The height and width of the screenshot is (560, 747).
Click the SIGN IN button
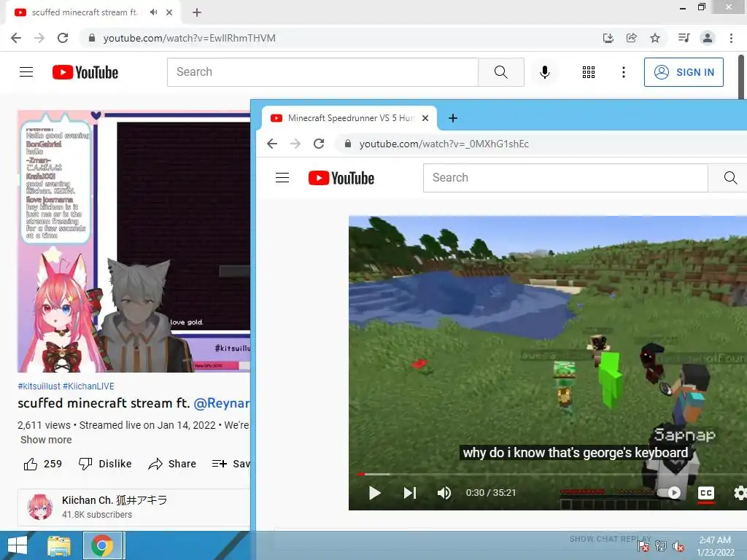point(684,72)
